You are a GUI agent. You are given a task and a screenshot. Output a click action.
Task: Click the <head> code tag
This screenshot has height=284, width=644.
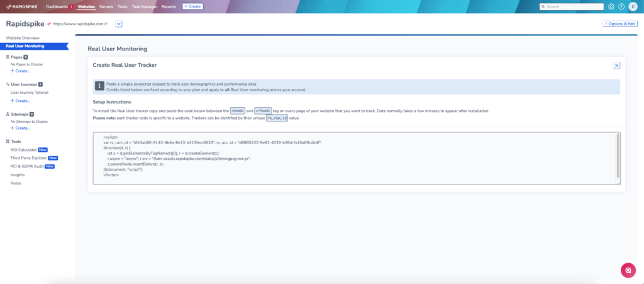point(238,111)
